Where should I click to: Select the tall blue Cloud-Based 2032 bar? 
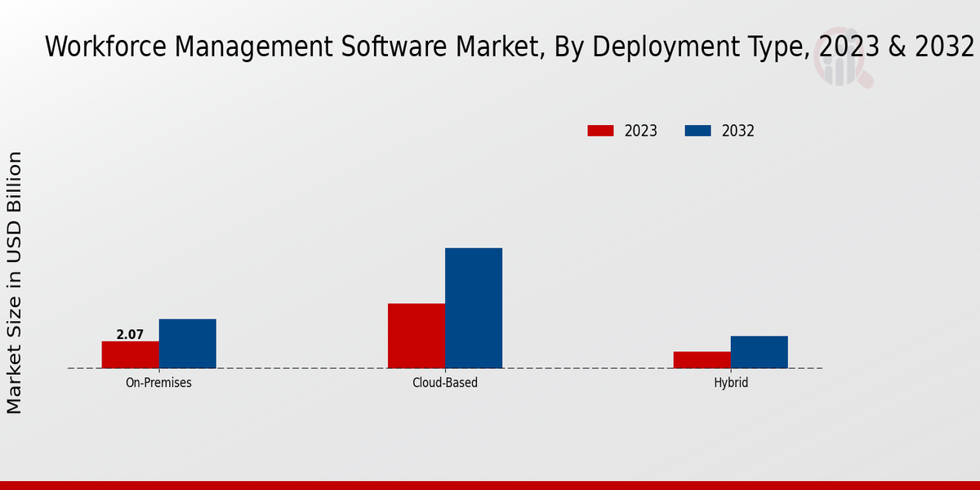(x=474, y=308)
